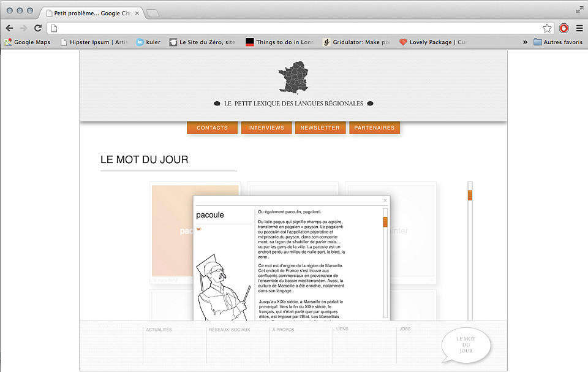This screenshot has width=588, height=372.
Task: Open the Google Maps bookmark
Action: point(27,42)
